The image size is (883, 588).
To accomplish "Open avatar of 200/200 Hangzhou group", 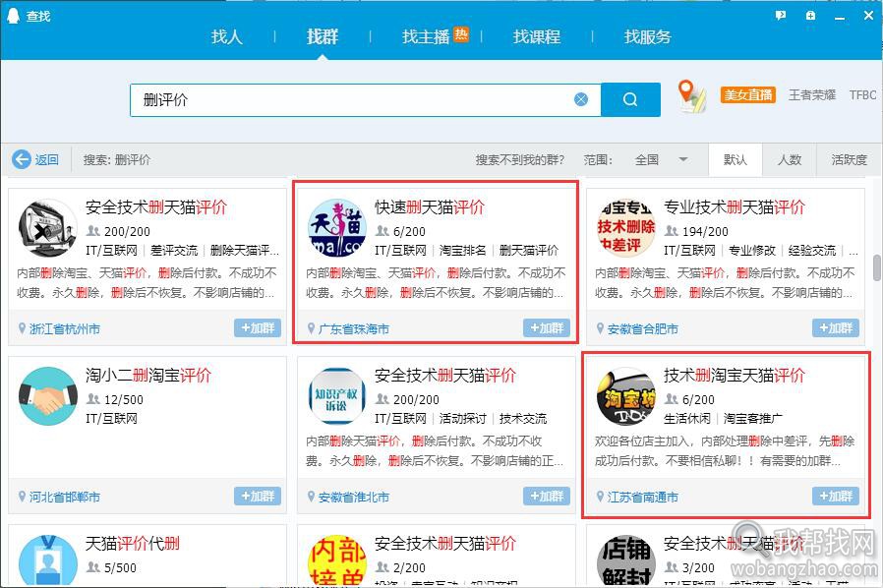I will pos(48,228).
